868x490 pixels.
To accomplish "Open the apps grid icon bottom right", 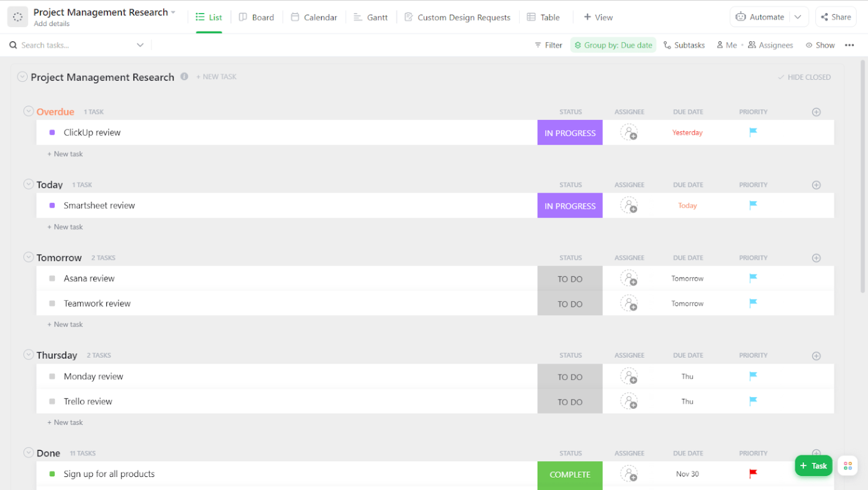I will (x=848, y=465).
